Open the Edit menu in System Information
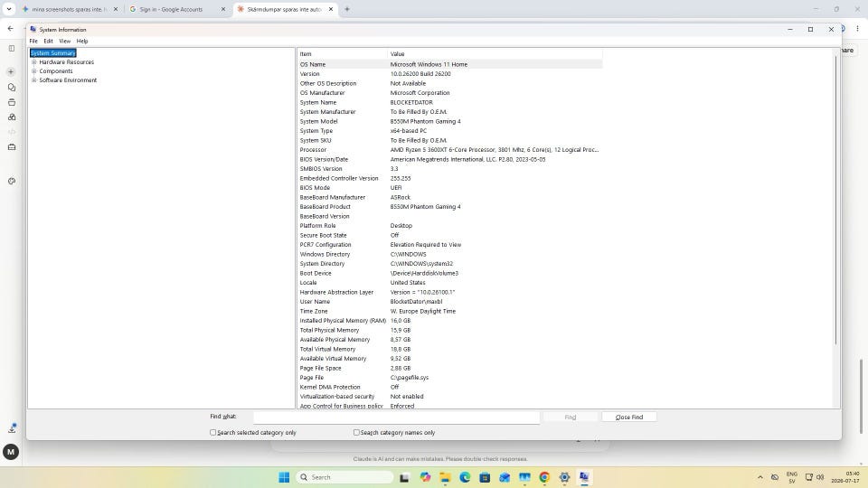Screen dimensions: 868x488 (x=48, y=41)
